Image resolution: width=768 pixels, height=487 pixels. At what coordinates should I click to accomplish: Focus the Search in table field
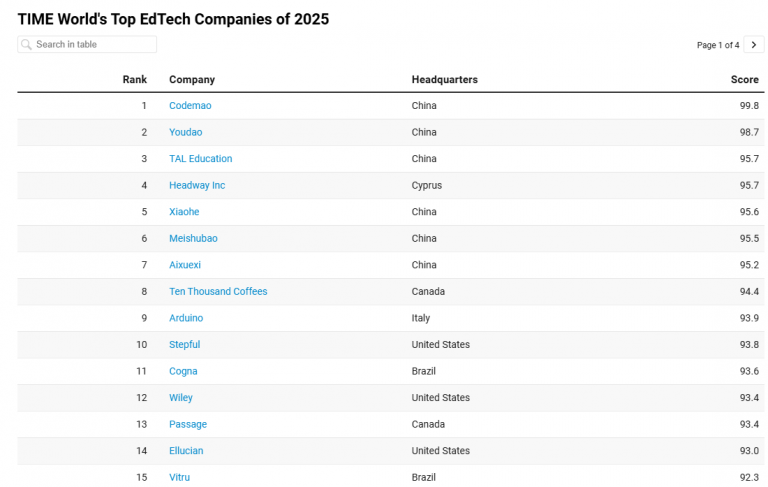pos(87,44)
